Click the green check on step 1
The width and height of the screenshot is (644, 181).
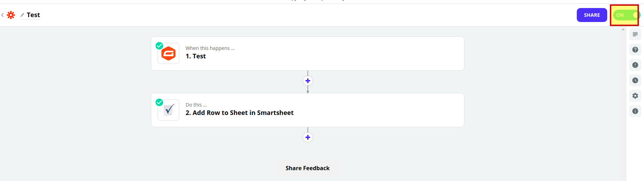tap(159, 46)
